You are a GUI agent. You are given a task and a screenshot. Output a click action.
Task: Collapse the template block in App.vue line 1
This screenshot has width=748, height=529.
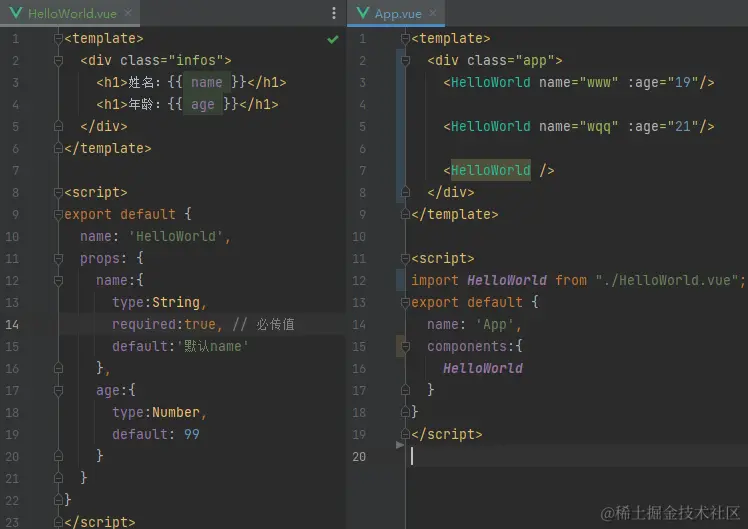[x=405, y=39]
